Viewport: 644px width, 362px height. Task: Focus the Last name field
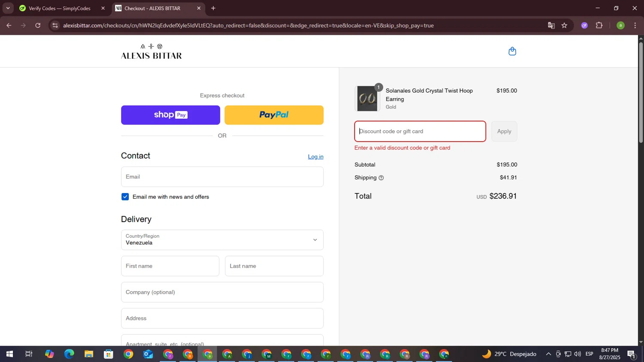click(274, 266)
